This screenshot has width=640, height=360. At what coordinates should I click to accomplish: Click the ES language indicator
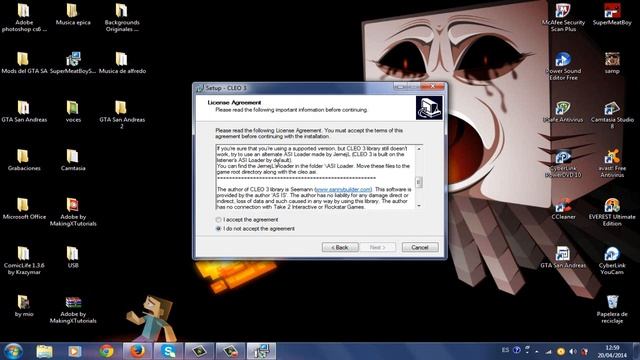coord(505,350)
